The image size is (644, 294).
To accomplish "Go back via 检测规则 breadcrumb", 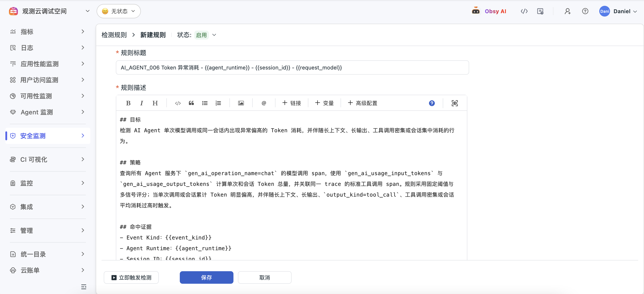I will click(x=114, y=35).
